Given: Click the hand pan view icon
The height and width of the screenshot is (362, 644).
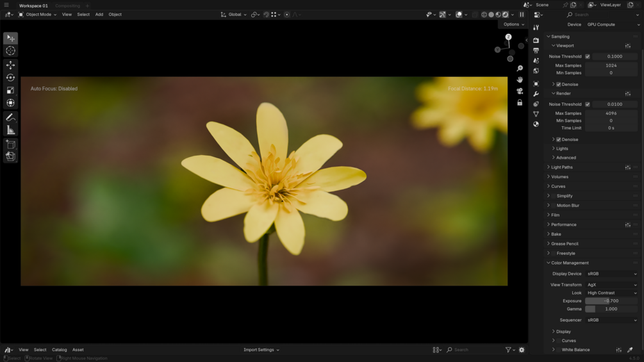Looking at the screenshot, I should click(520, 79).
